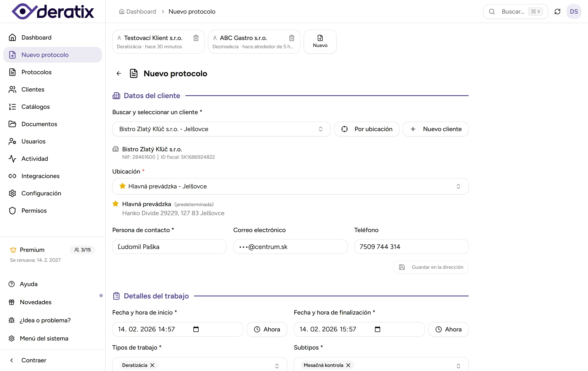Remove the Mesačná kontrola subtype tag

348,365
